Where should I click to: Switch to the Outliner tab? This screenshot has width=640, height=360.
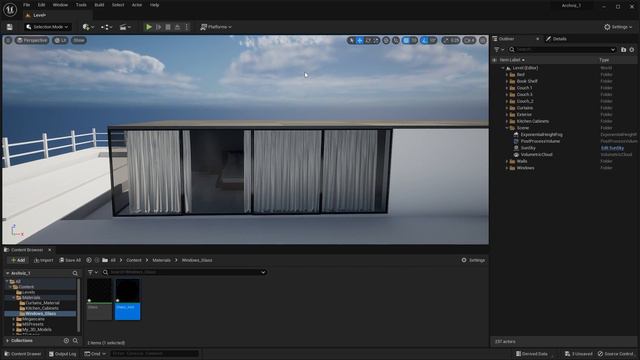tap(506, 39)
